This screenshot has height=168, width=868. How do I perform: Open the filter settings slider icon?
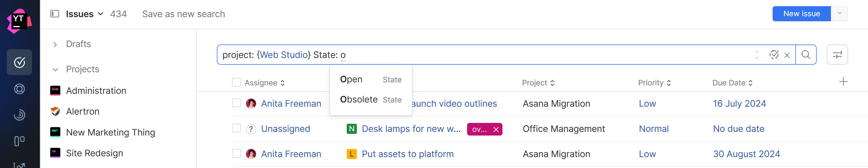click(x=837, y=54)
